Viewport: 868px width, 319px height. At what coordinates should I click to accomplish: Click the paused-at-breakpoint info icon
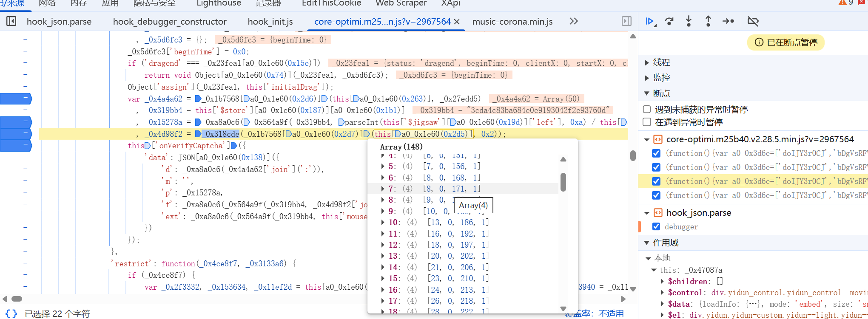coord(759,42)
